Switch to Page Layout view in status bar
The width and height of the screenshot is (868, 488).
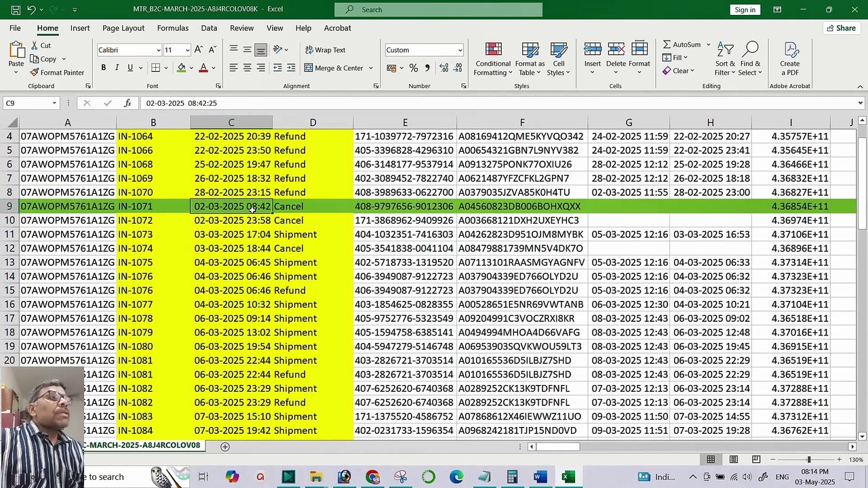point(733,460)
